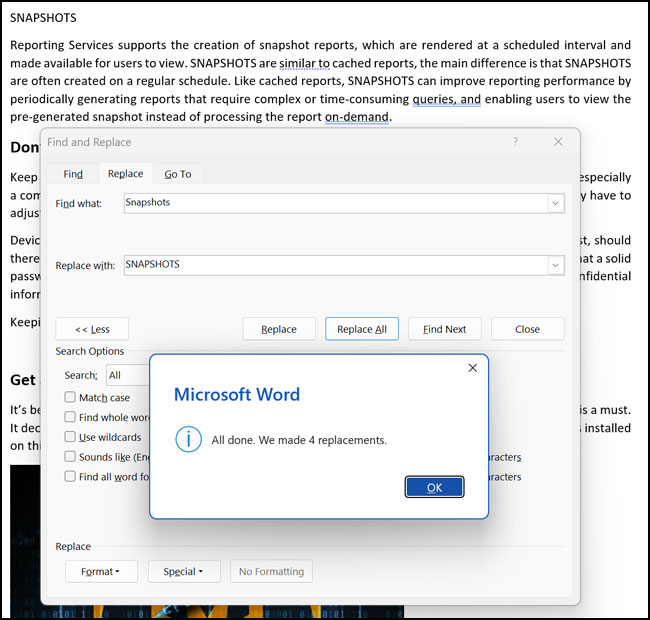Click the underlined phrase 'similar to' in document
This screenshot has width=650, height=620.
click(x=304, y=63)
